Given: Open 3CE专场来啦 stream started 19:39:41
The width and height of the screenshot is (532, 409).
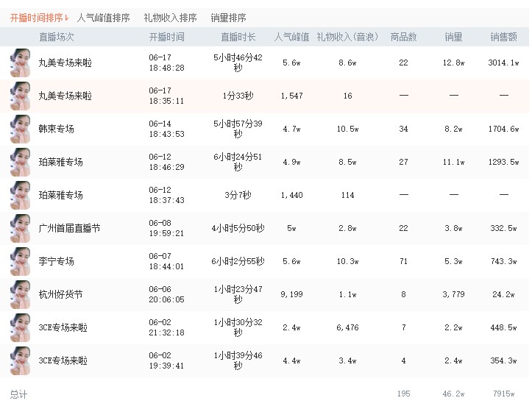Looking at the screenshot, I should coord(63,360).
